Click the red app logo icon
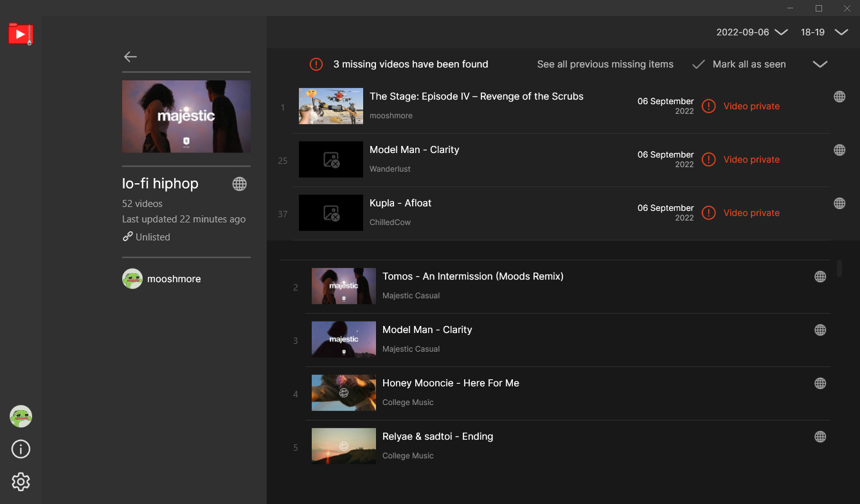The width and height of the screenshot is (860, 504). tap(21, 33)
